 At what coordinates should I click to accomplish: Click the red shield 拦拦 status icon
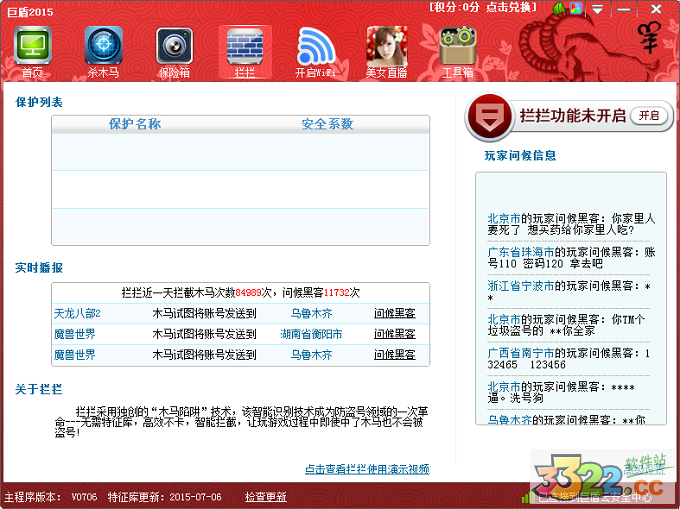tap(488, 116)
